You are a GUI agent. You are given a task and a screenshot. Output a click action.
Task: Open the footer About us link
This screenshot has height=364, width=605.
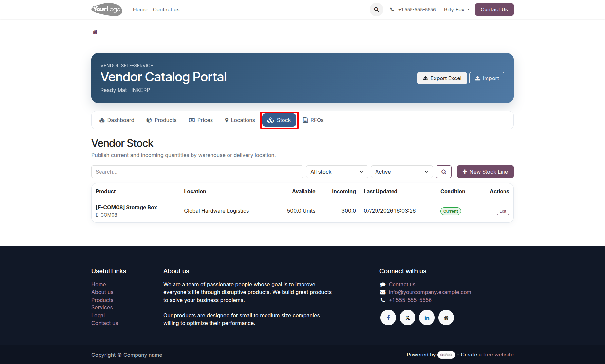click(x=102, y=292)
